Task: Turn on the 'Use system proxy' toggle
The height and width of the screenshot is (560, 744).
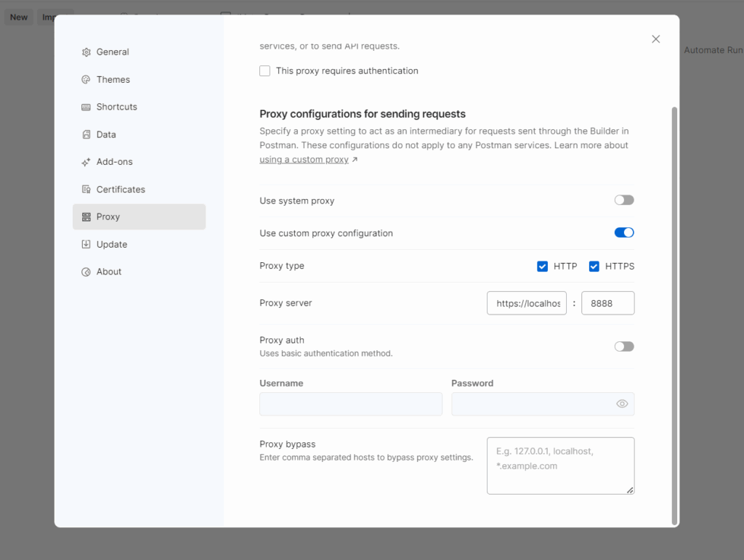Action: pos(623,199)
